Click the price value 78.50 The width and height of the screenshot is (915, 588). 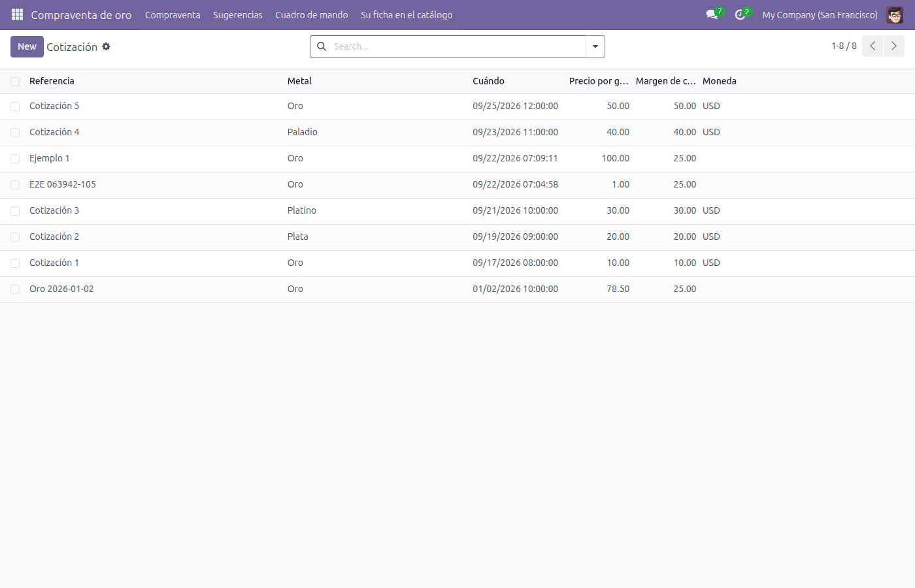(x=618, y=289)
